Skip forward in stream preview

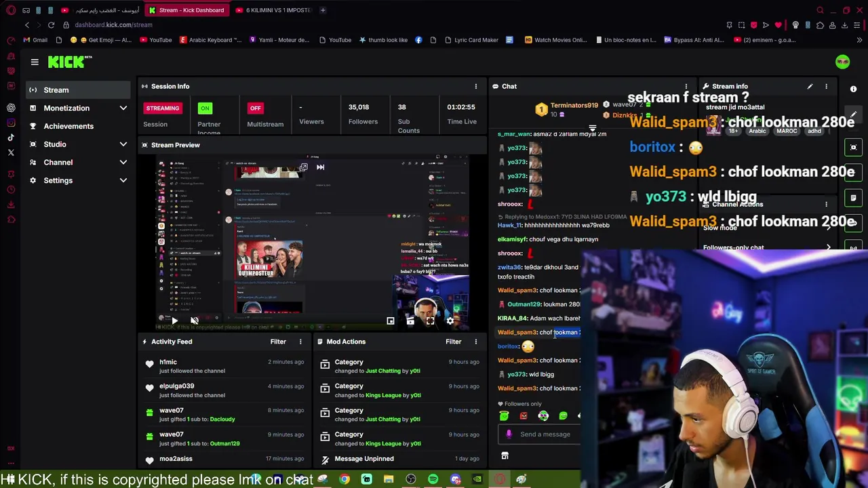tap(320, 167)
